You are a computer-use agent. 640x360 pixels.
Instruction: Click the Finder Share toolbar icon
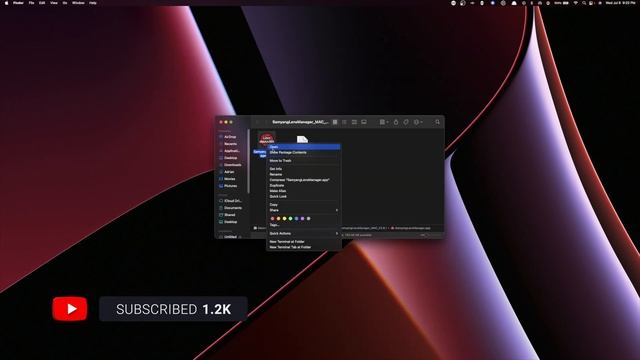[x=396, y=122]
